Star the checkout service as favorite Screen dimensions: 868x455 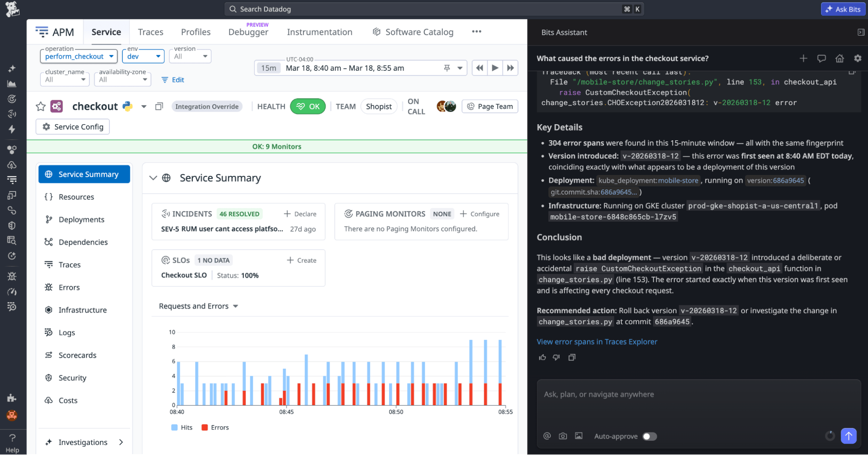point(41,106)
